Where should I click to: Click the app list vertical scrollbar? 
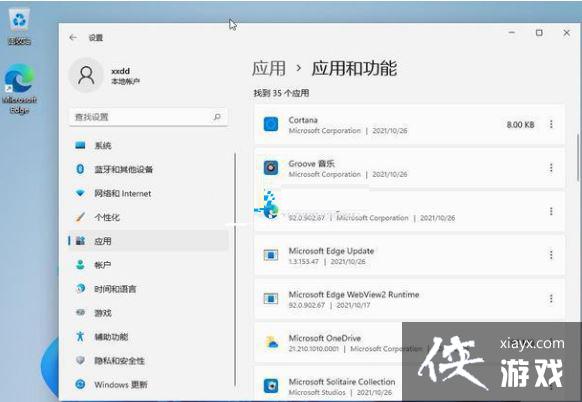(578, 158)
